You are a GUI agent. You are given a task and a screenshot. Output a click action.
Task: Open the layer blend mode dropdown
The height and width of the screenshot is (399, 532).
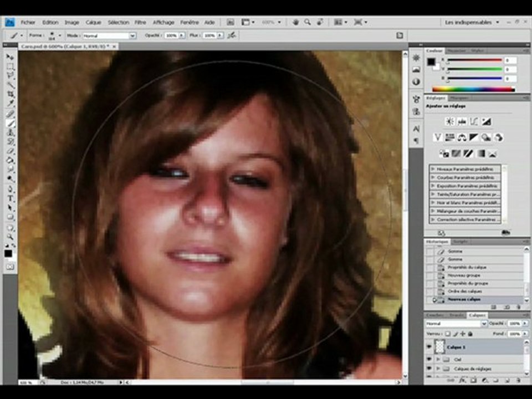[456, 324]
